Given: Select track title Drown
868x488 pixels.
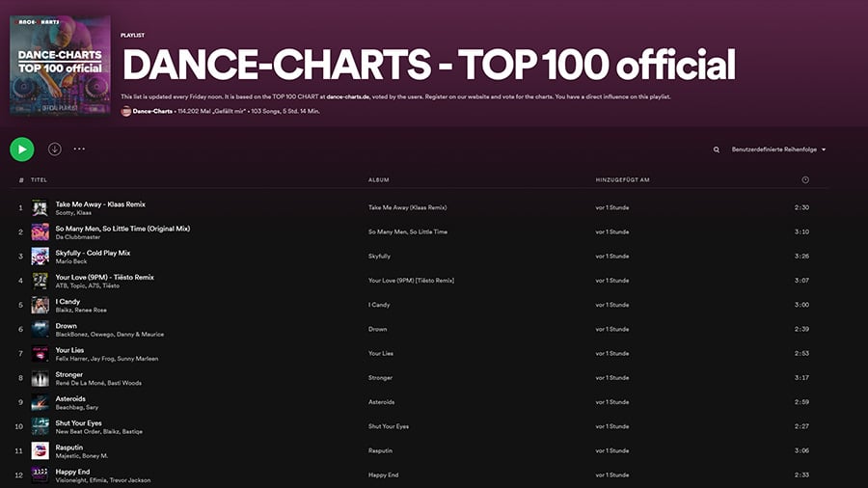Looking at the screenshot, I should [x=66, y=326].
